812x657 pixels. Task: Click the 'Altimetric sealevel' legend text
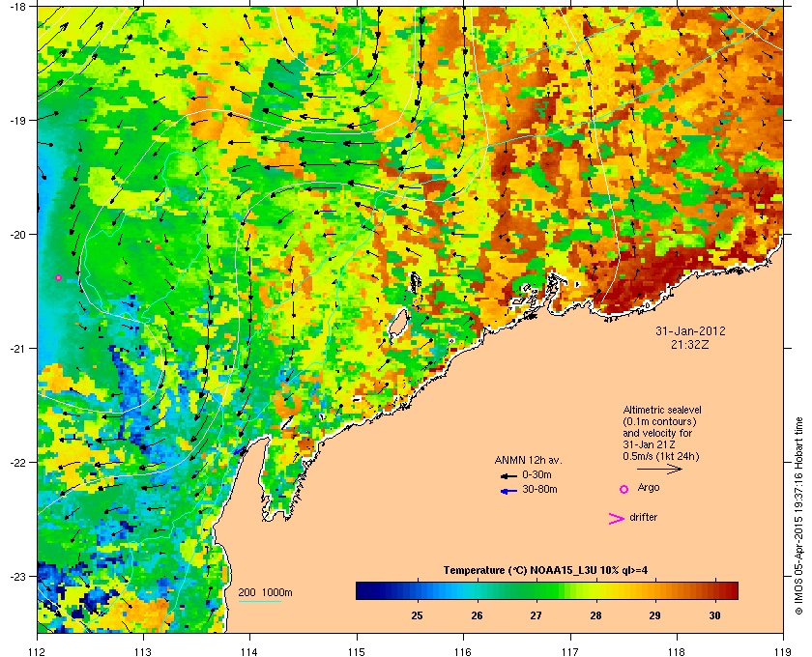click(x=662, y=410)
